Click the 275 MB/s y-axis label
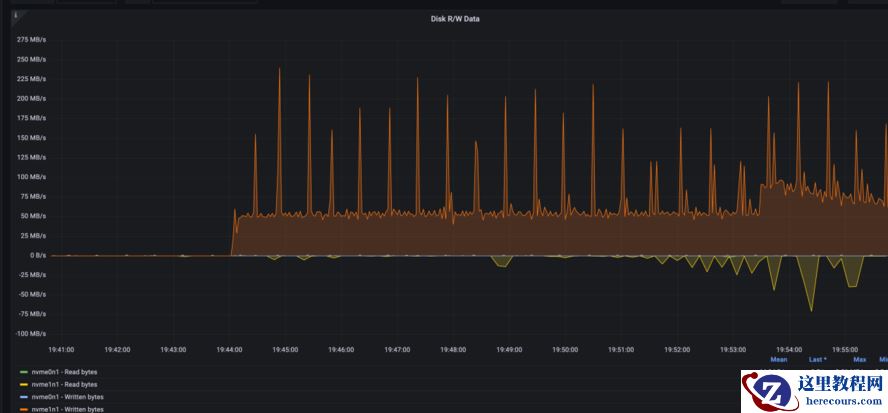888x413 pixels. [31, 40]
